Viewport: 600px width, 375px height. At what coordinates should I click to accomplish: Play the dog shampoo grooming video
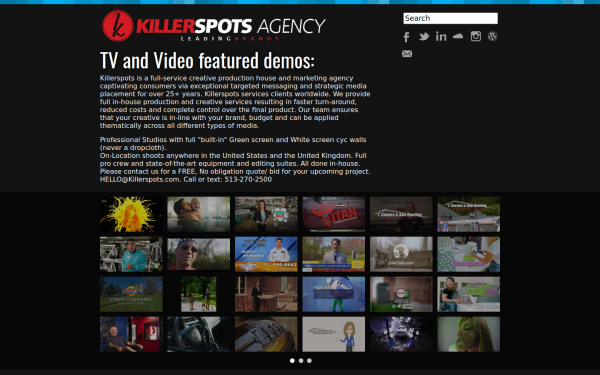469,254
